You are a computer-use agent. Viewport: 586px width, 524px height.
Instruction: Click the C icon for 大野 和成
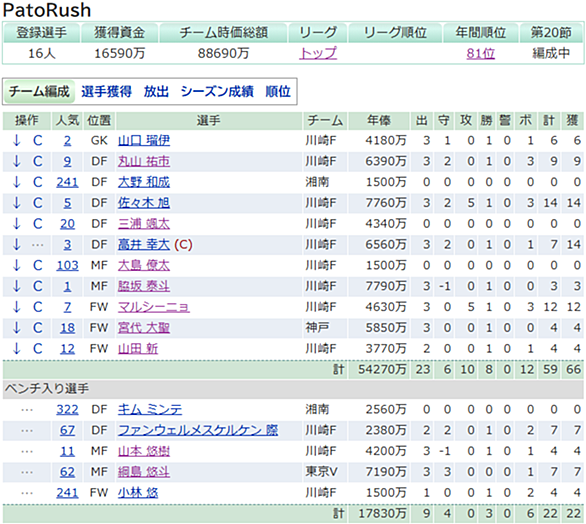click(38, 182)
